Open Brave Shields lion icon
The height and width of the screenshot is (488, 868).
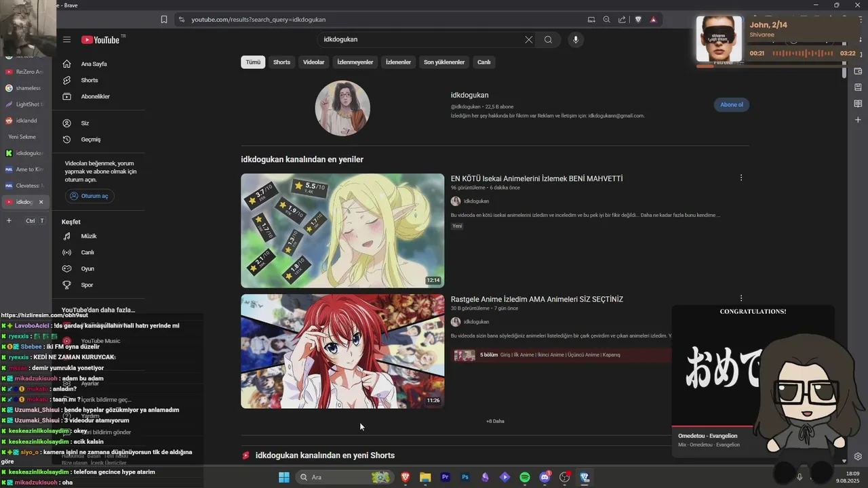[637, 20]
